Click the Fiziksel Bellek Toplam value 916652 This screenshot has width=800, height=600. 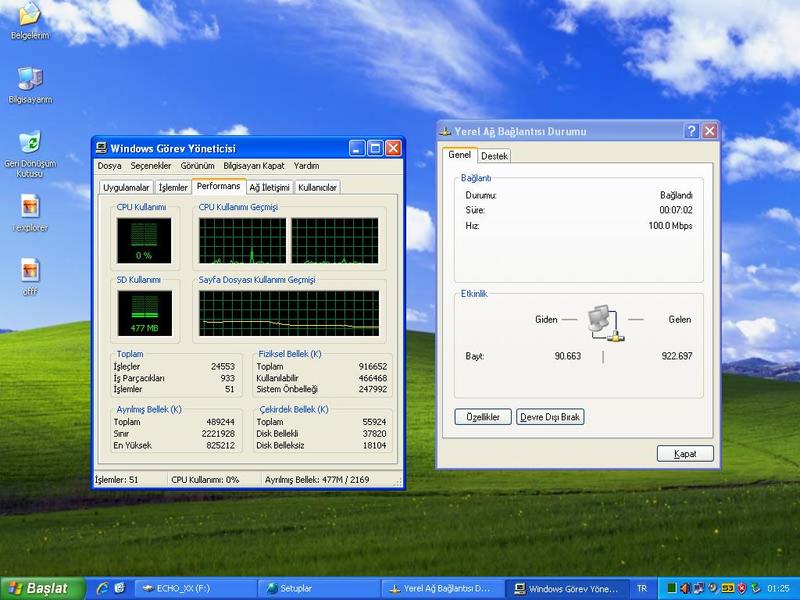coord(372,366)
